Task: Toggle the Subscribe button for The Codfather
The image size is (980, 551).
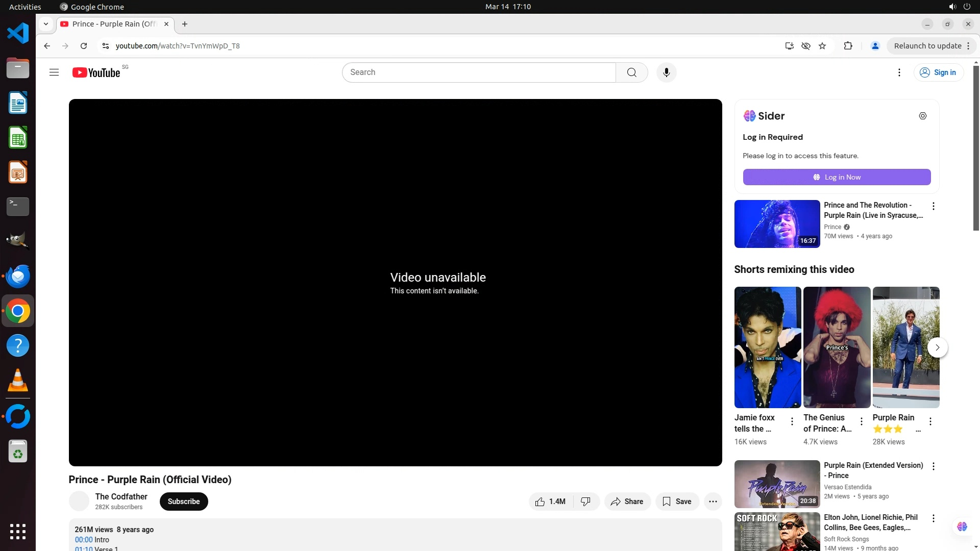Action: (x=184, y=502)
